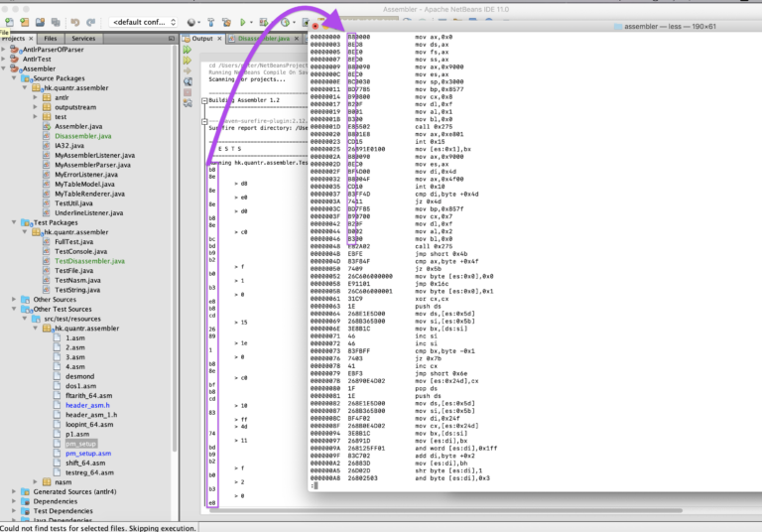Open the default config dropdown
This screenshot has width=762, height=532.
(143, 22)
